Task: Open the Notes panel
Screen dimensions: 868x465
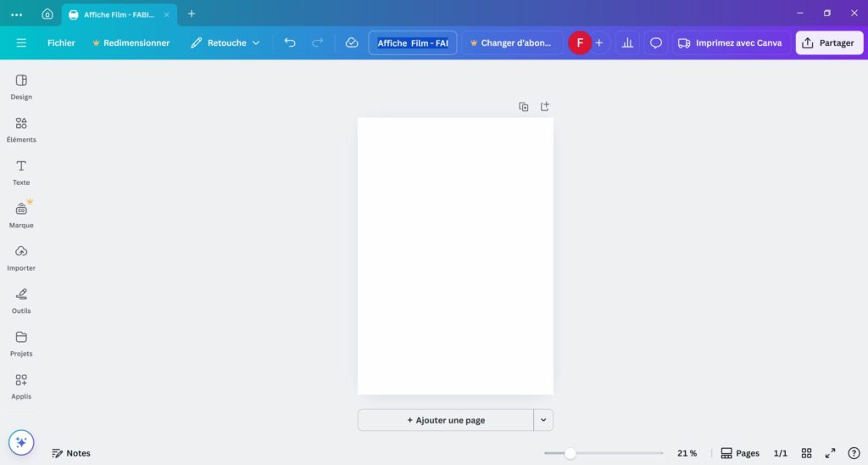Action: pyautogui.click(x=71, y=453)
